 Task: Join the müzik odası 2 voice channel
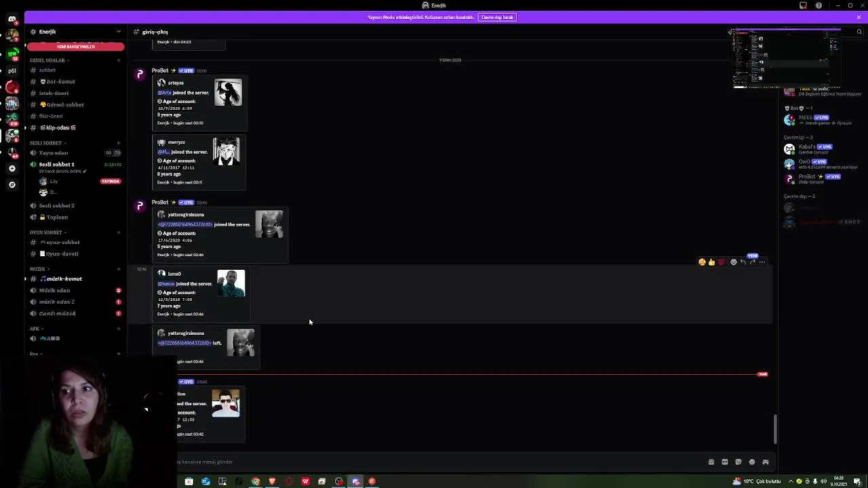tap(75, 302)
